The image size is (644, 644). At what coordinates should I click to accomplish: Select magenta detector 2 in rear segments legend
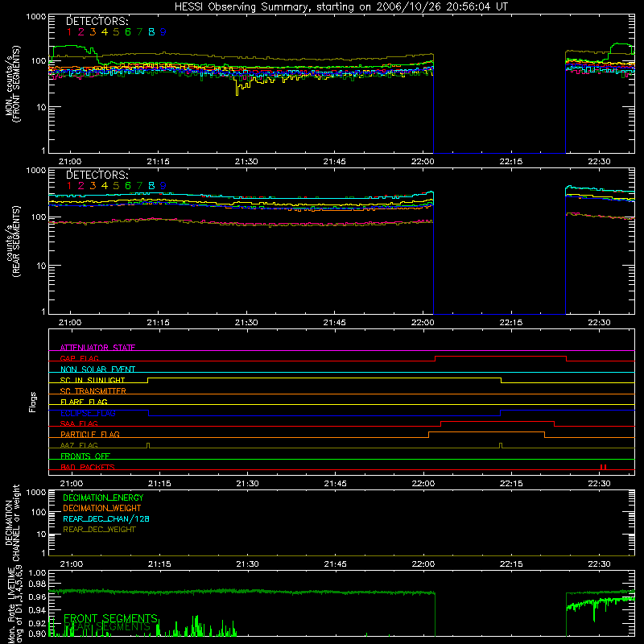(81, 186)
